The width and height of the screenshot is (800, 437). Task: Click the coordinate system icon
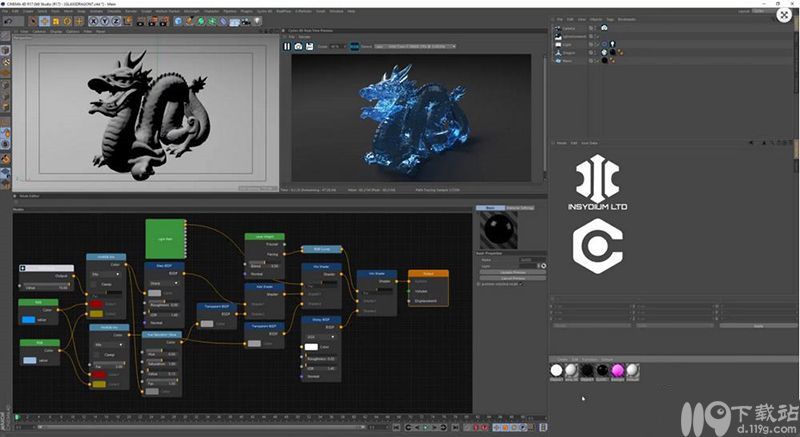point(127,21)
